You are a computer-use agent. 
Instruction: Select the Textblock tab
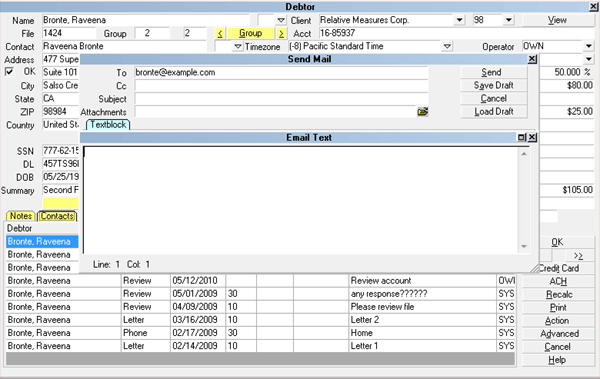click(x=108, y=125)
